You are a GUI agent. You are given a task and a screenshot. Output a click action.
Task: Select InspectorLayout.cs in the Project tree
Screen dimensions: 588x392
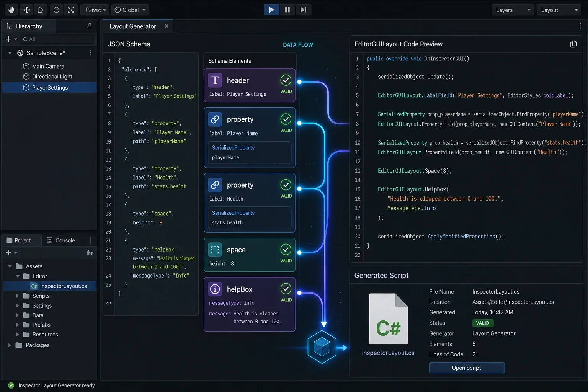pos(49,286)
